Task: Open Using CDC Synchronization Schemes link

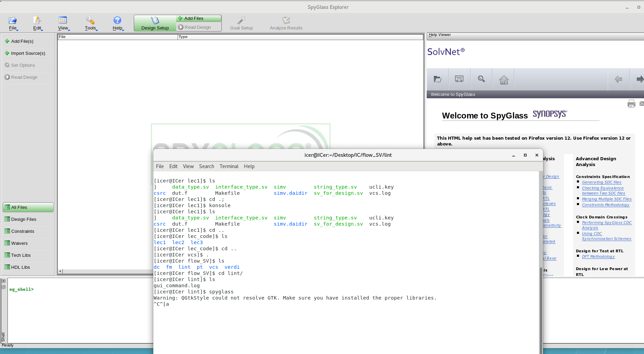Action: (606, 236)
